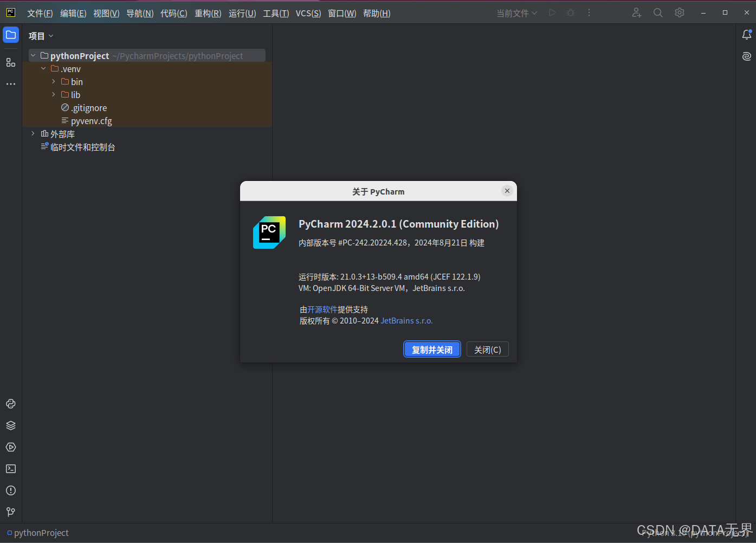Select the lib folder row
The height and width of the screenshot is (543, 756).
click(147, 94)
